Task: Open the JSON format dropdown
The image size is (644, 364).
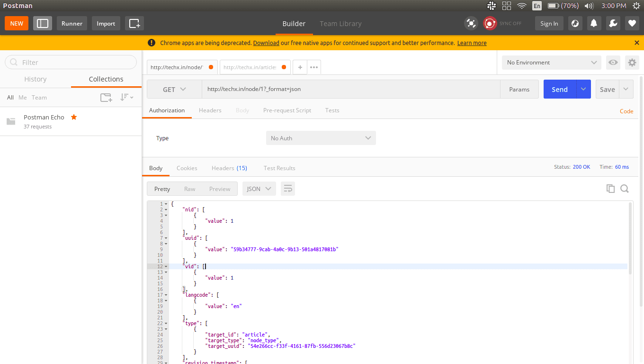Action: (x=259, y=189)
